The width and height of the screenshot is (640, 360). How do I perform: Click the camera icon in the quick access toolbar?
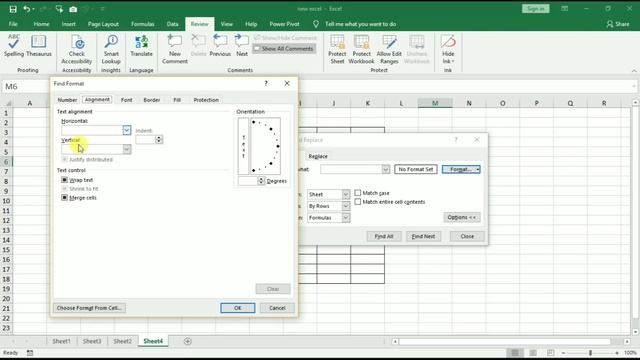pos(73,9)
